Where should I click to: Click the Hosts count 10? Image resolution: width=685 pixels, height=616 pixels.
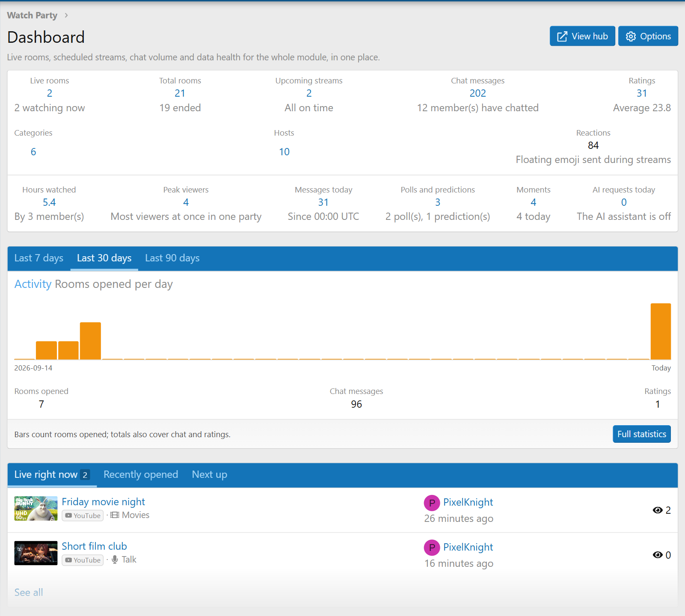click(x=284, y=152)
